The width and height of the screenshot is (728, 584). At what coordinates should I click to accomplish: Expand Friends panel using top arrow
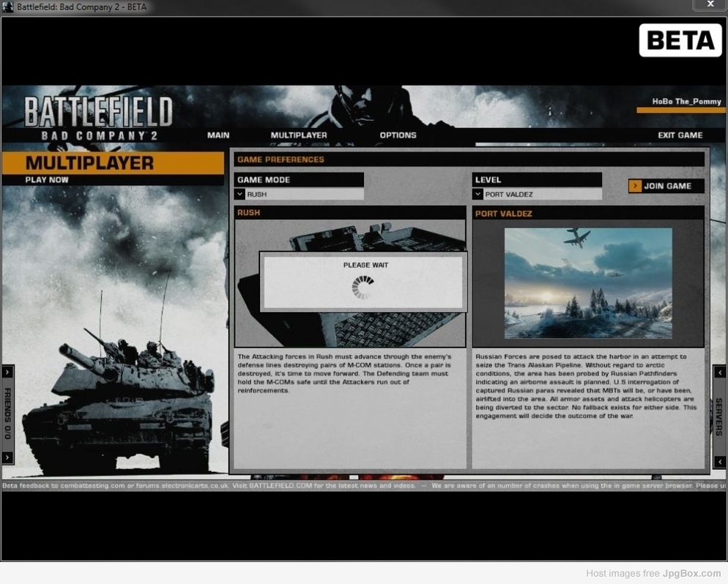[x=7, y=372]
